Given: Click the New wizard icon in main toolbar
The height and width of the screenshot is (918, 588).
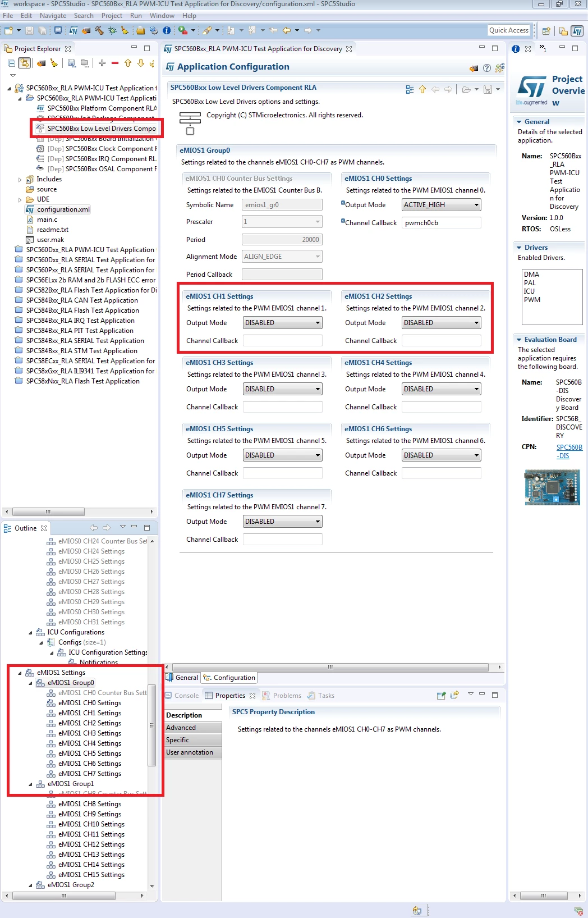Looking at the screenshot, I should (x=8, y=30).
